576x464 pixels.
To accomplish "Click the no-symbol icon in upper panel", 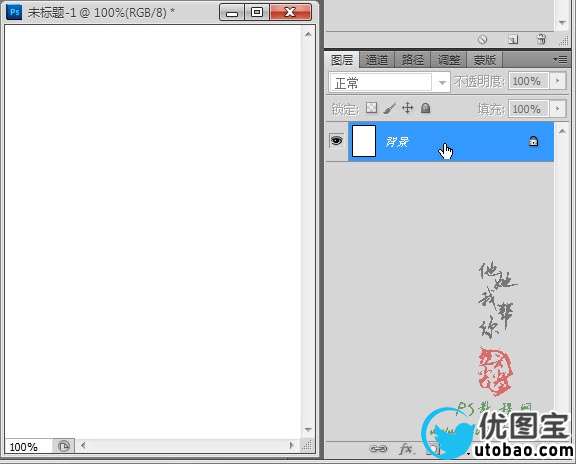I will pyautogui.click(x=482, y=39).
